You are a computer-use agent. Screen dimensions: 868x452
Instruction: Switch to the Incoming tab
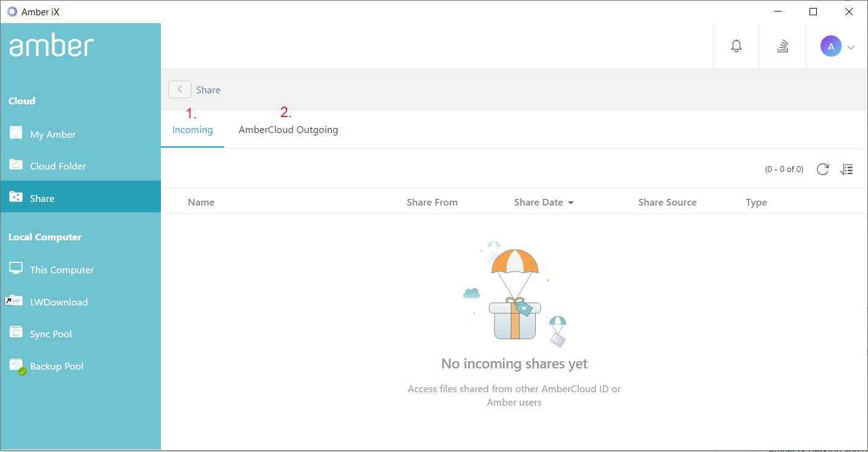tap(193, 129)
